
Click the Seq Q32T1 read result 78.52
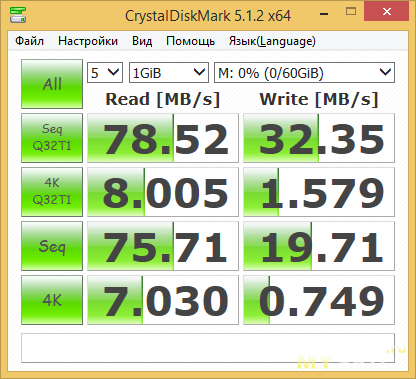coord(163,138)
